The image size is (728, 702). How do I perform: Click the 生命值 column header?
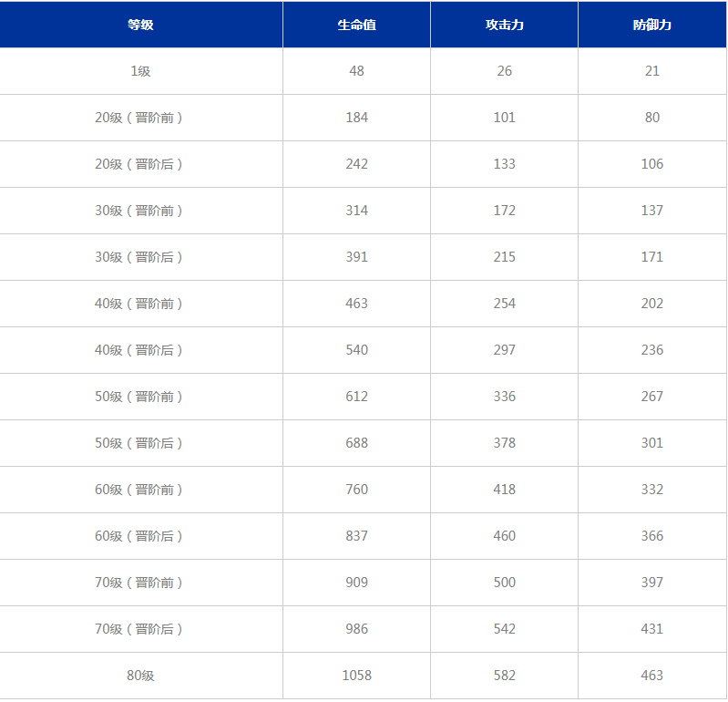356,25
